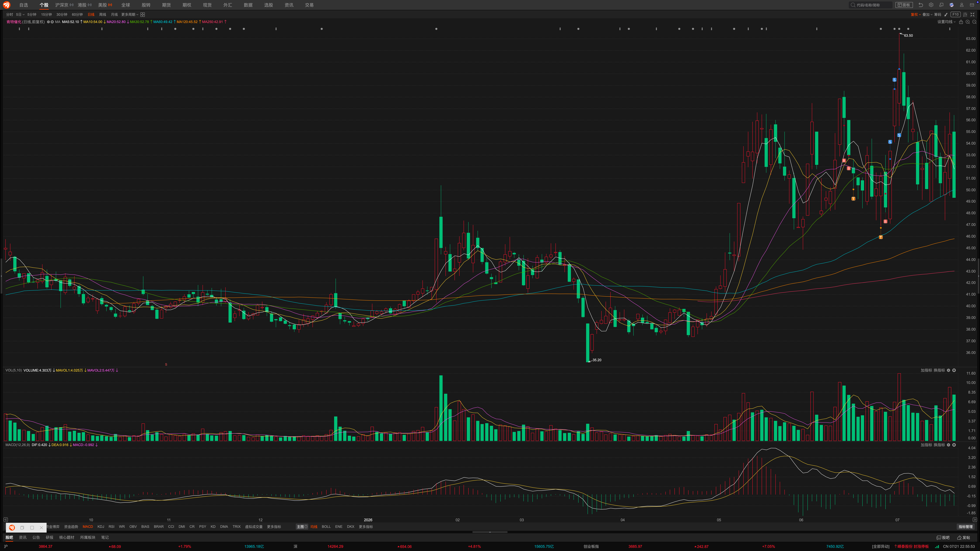Select the BOLL main chart indicator
The image size is (980, 551).
click(x=326, y=527)
